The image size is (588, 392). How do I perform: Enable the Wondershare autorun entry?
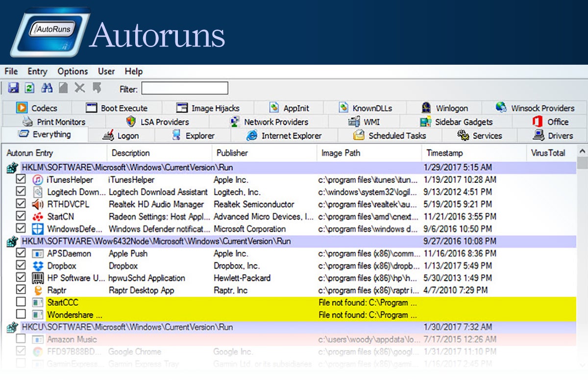pyautogui.click(x=21, y=315)
